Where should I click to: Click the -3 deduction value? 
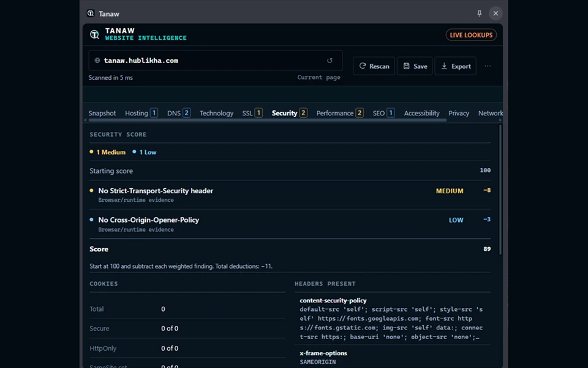pyautogui.click(x=487, y=220)
